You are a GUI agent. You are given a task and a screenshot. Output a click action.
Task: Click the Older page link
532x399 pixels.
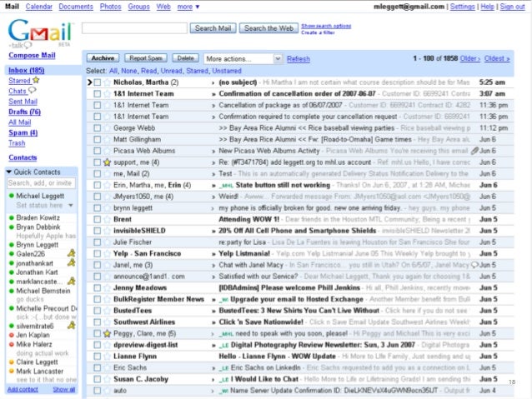(x=470, y=58)
